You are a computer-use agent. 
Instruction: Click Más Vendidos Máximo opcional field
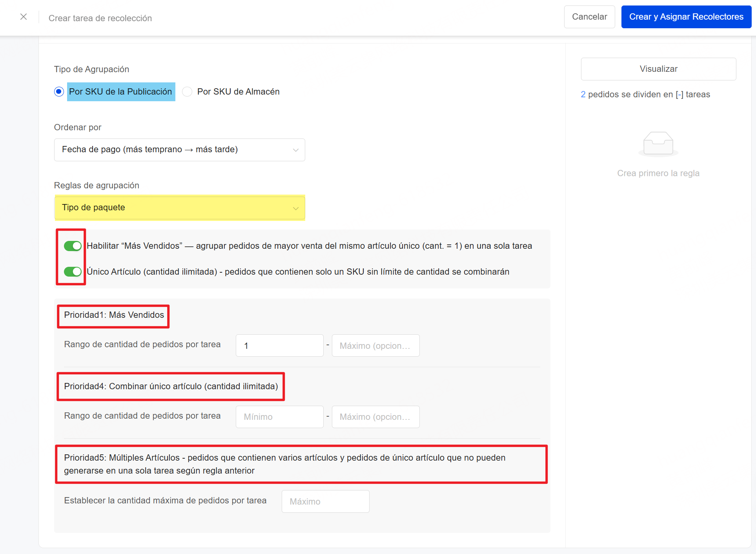pyautogui.click(x=375, y=346)
